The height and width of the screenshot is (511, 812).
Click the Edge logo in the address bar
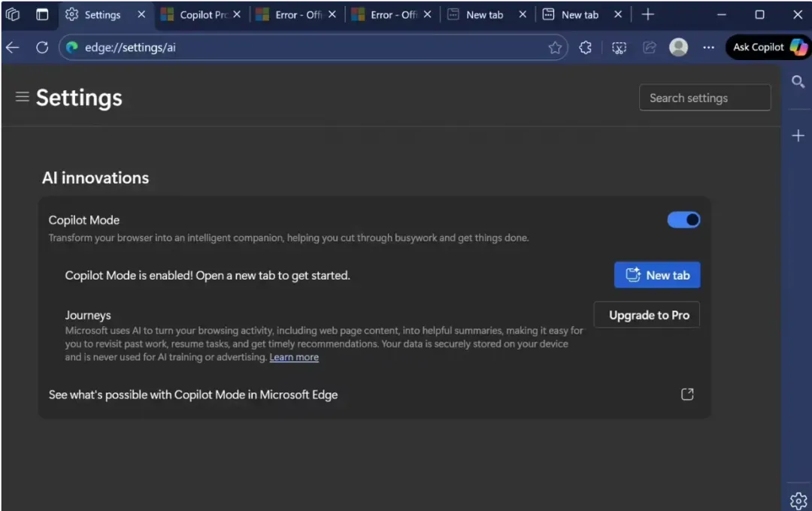72,47
